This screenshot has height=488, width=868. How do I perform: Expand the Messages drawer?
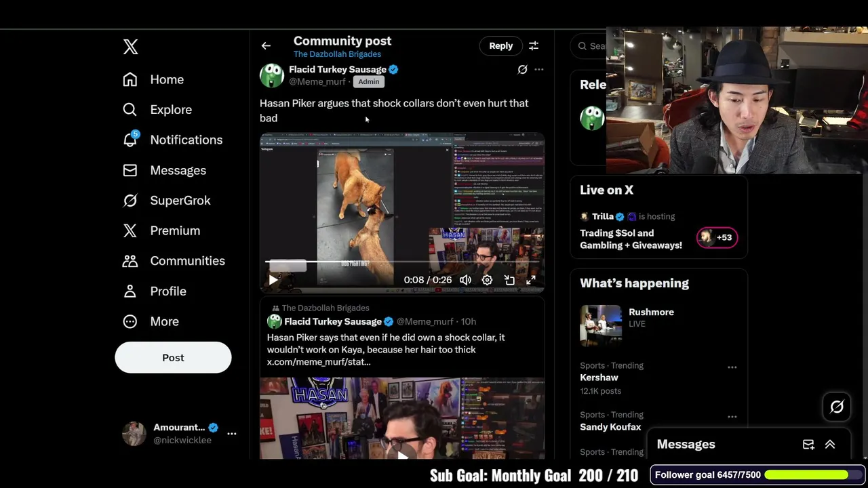(x=830, y=445)
